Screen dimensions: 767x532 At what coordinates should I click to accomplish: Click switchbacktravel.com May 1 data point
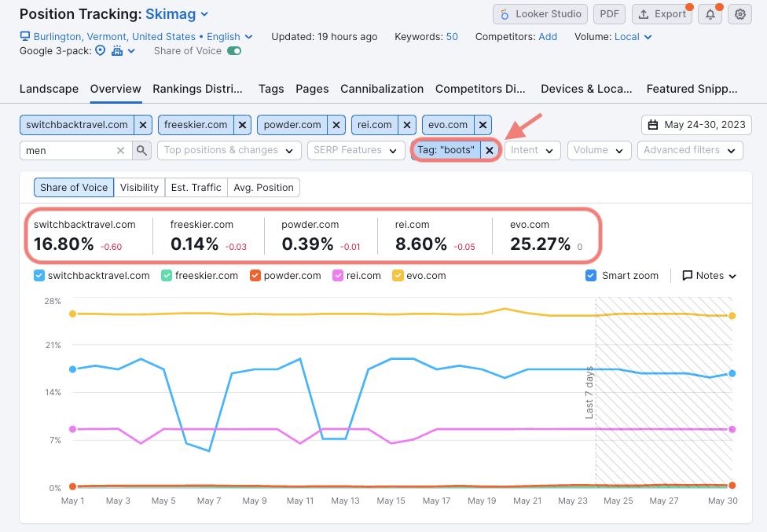[x=72, y=369]
